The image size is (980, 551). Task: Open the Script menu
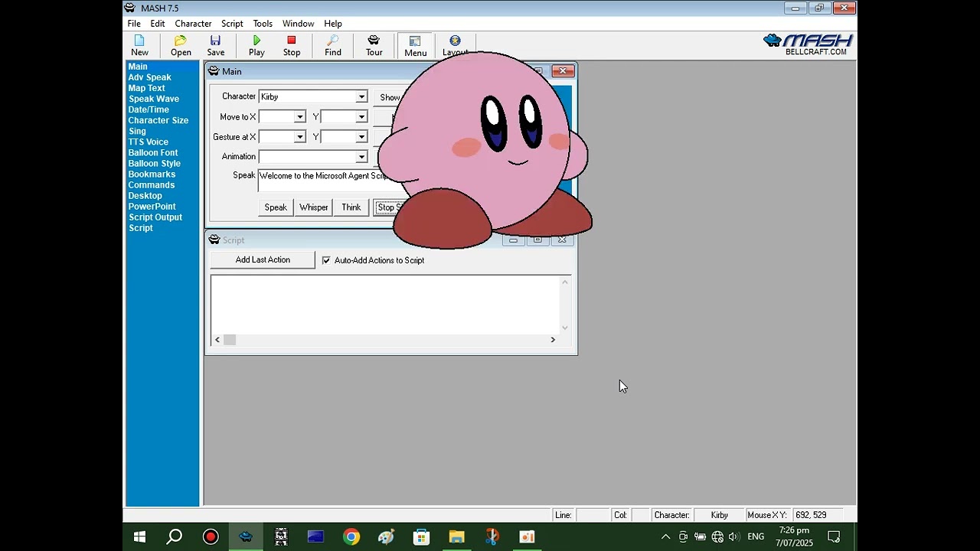[232, 24]
